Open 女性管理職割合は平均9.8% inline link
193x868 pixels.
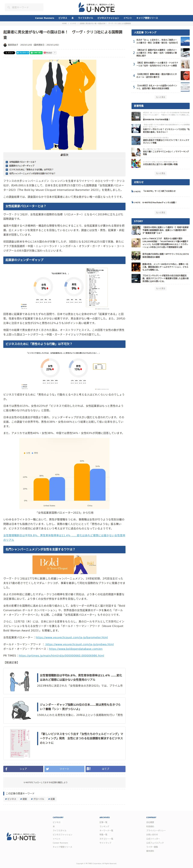pos(64,537)
